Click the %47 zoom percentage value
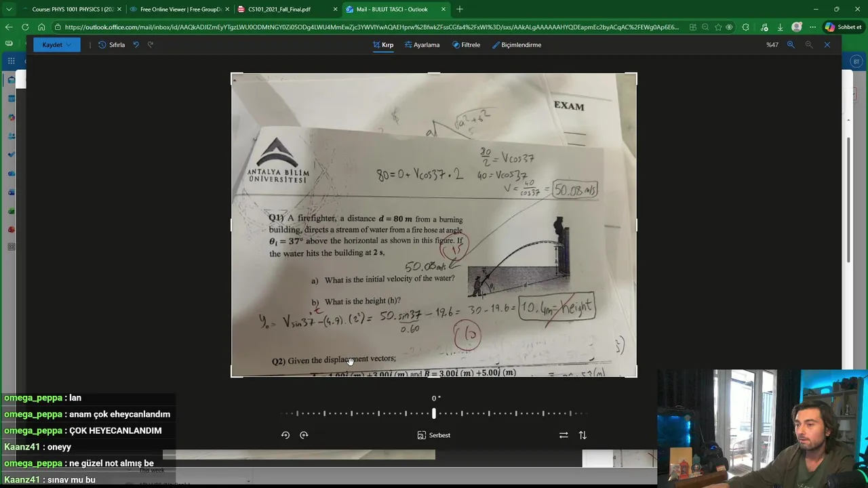Image resolution: width=868 pixels, height=488 pixels. pos(772,45)
